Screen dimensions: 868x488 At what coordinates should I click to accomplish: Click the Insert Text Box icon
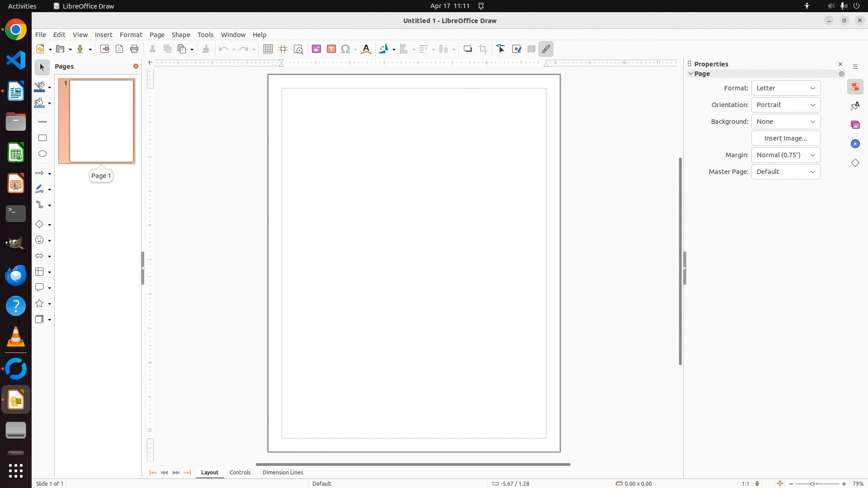coord(331,49)
